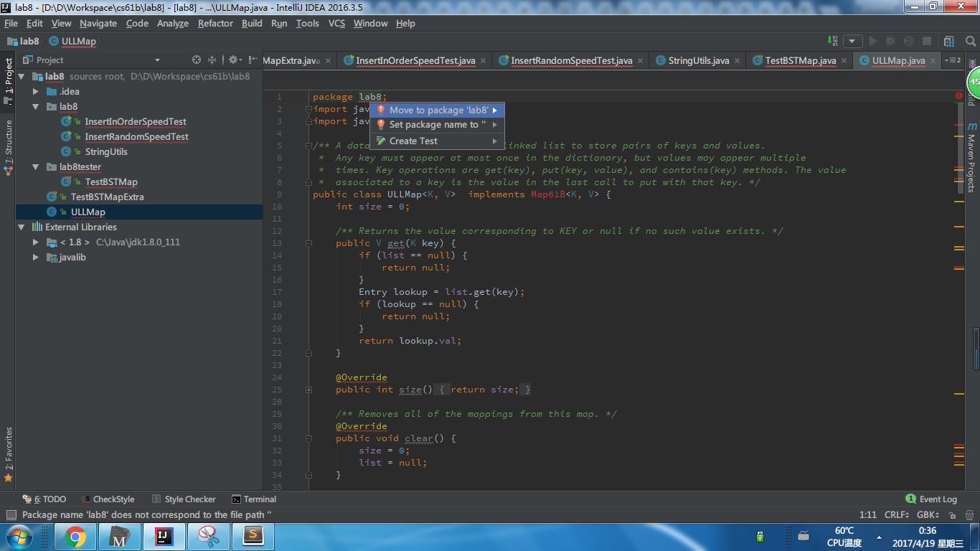Screen dimensions: 980x551
Task: Open the VCS menu
Action: [336, 23]
